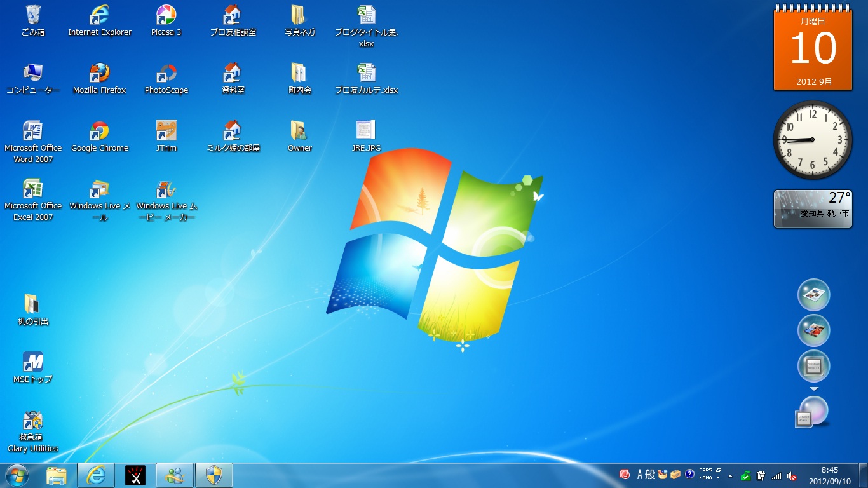
Task: Click the IME help question mark
Action: point(689,474)
